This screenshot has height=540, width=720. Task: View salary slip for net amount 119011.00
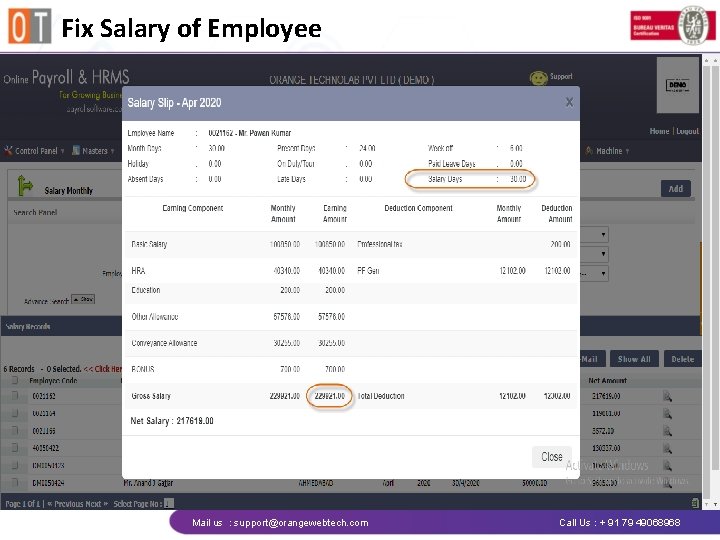pos(667,413)
